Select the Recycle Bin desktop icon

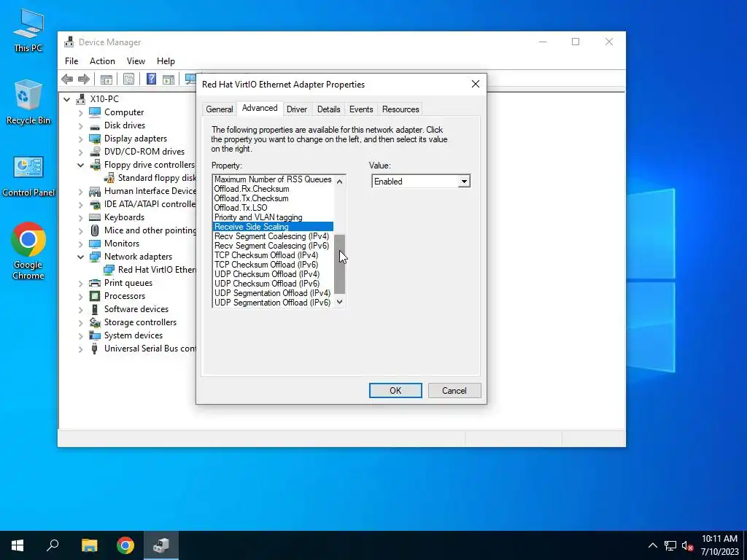pos(28,102)
